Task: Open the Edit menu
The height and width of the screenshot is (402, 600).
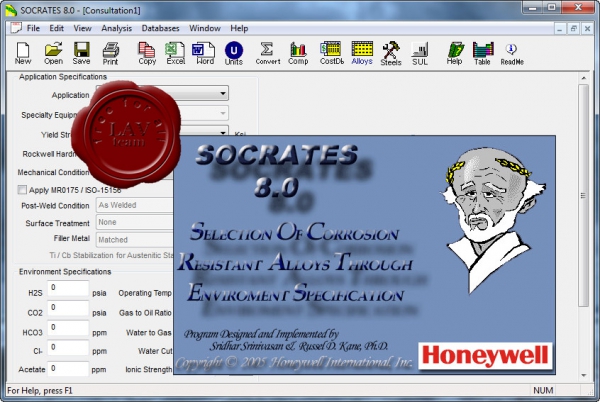Action: [x=56, y=28]
